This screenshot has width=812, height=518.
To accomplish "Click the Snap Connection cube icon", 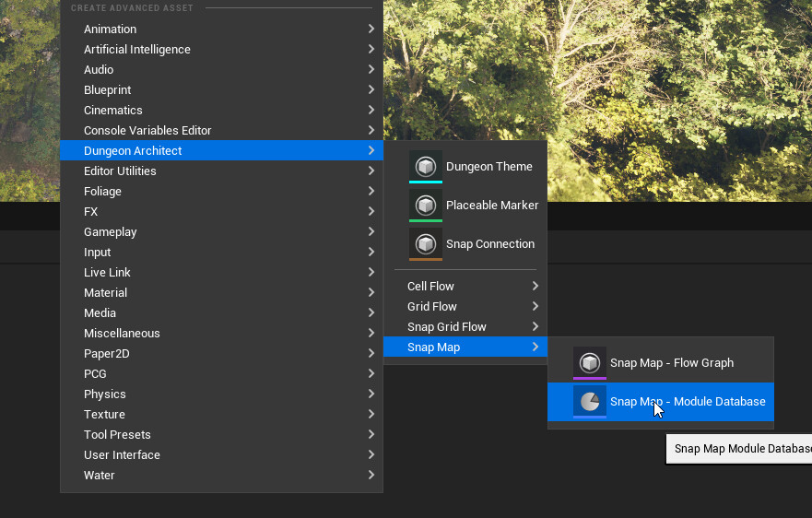I will (426, 244).
